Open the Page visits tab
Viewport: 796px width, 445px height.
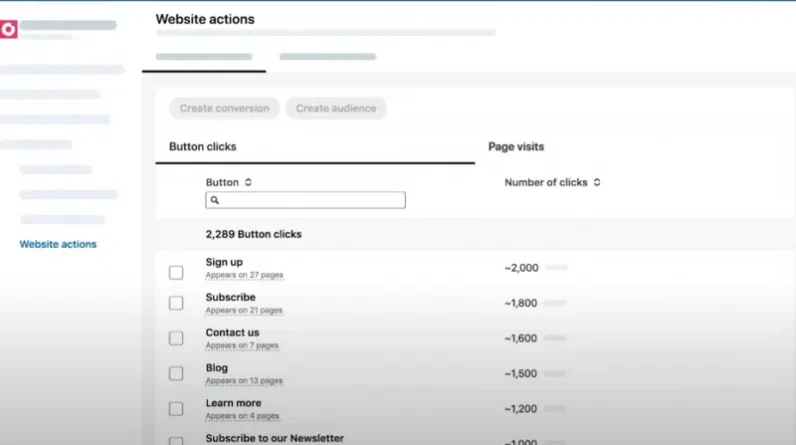tap(516, 147)
